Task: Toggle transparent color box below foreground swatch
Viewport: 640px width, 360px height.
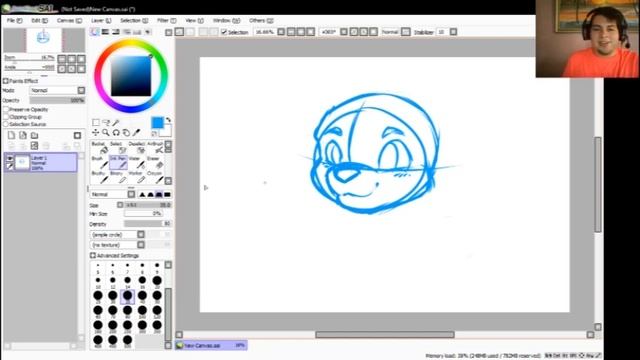Action: point(154,133)
